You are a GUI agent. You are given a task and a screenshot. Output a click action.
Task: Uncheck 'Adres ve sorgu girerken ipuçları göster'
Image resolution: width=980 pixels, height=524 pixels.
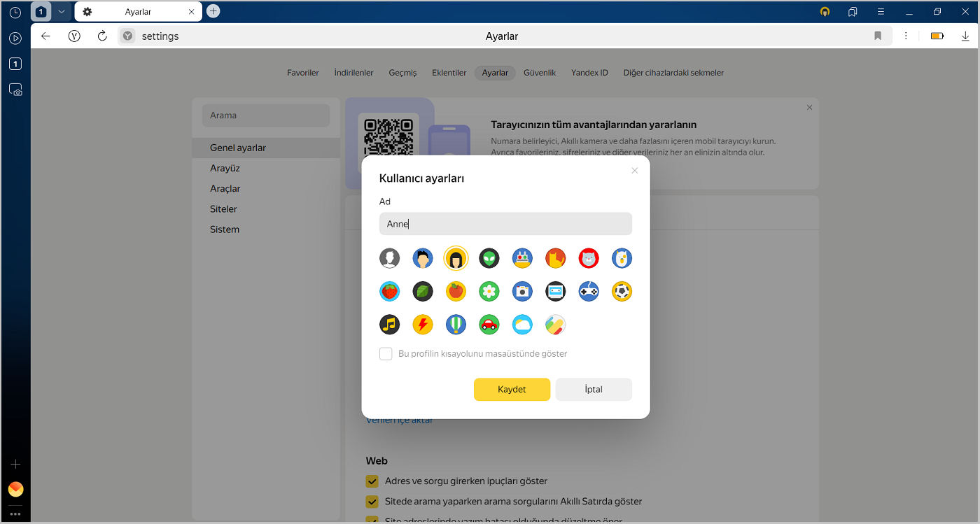point(372,481)
